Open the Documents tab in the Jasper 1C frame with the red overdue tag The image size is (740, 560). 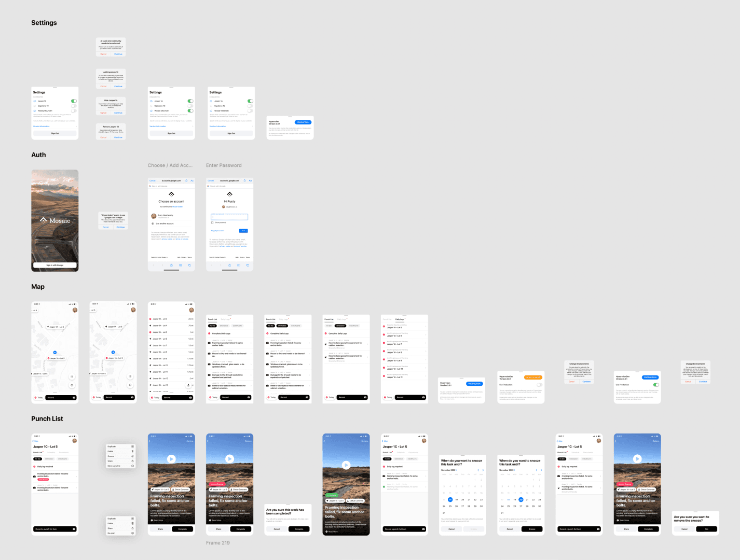point(64,452)
